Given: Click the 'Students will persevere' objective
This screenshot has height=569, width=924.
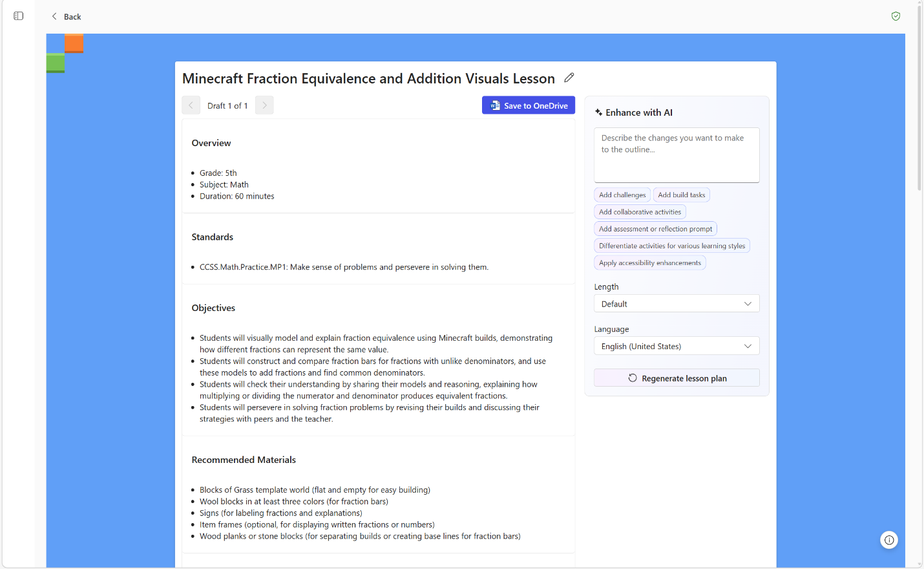Looking at the screenshot, I should (370, 414).
